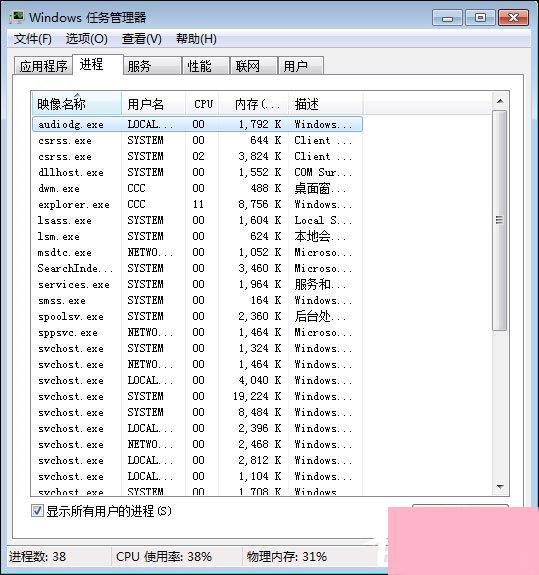
Task: Select the SearchInde... process
Action: pyautogui.click(x=197, y=268)
